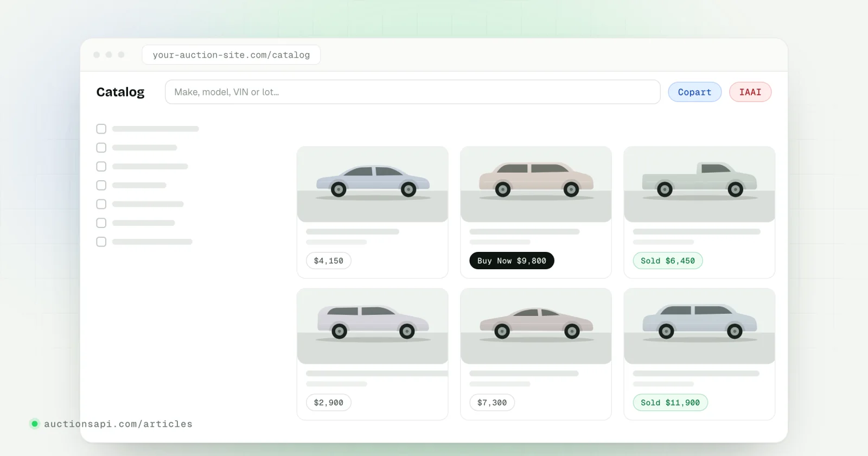Click the Sold $11,900 badge

(x=670, y=403)
